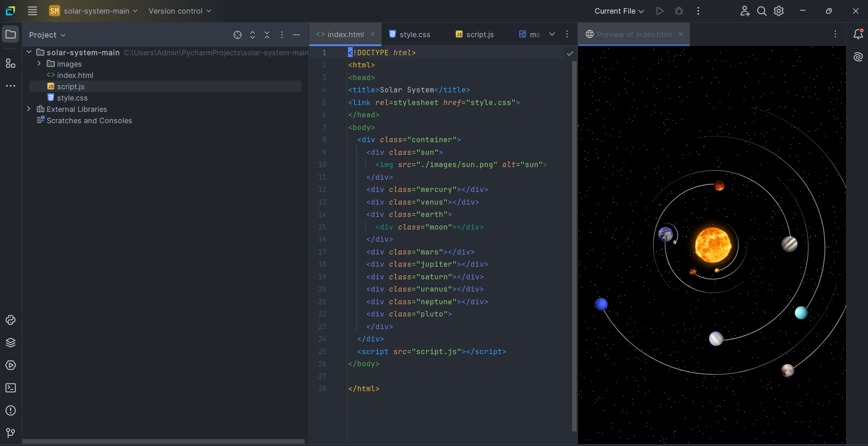Open the main hamburger menu
Image resolution: width=868 pixels, height=446 pixels.
click(x=32, y=11)
